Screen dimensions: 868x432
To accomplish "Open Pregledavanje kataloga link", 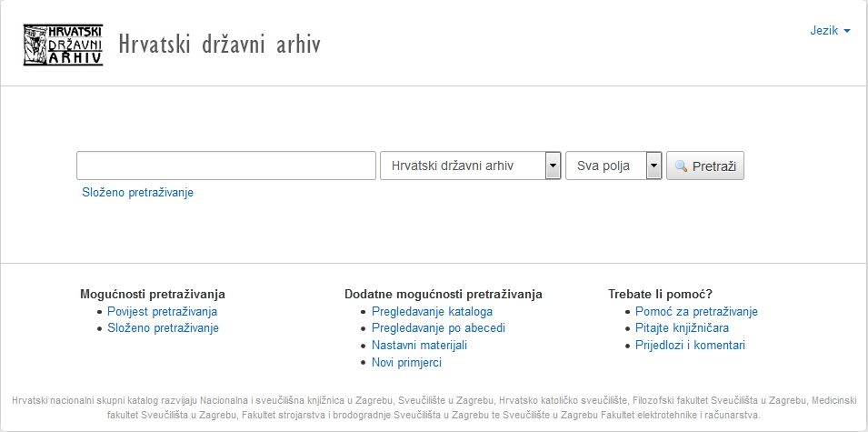I will coord(433,311).
